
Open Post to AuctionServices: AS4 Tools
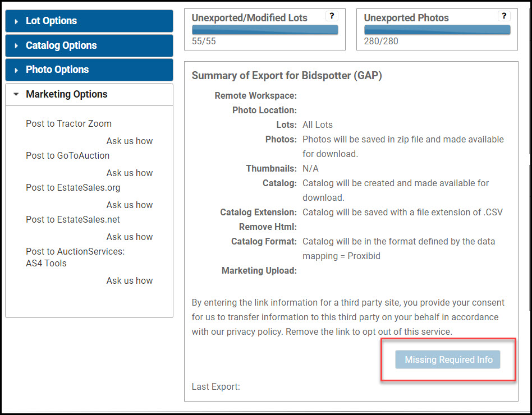(76, 257)
